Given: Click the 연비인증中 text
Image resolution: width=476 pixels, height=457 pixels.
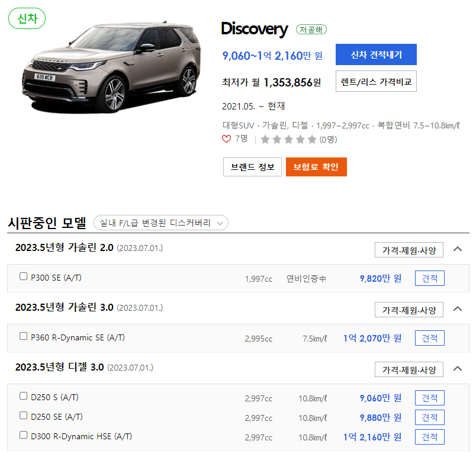Looking at the screenshot, I should [306, 279].
